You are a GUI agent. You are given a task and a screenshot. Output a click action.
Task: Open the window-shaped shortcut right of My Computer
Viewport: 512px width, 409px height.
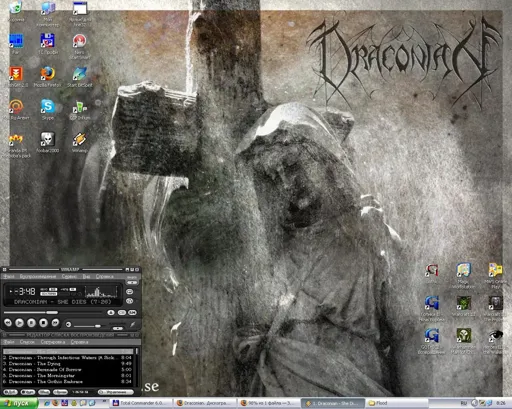[x=80, y=9]
